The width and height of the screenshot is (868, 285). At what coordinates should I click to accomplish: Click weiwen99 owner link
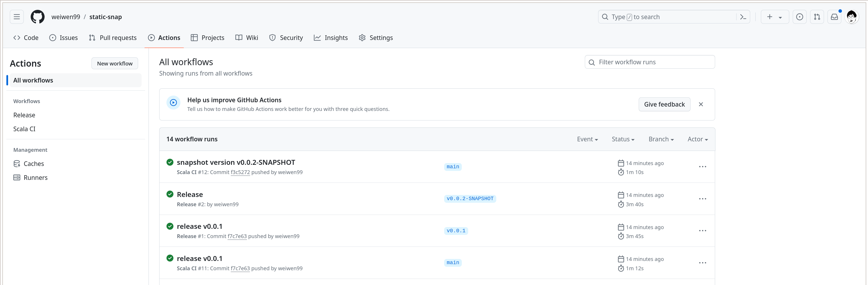click(x=66, y=17)
